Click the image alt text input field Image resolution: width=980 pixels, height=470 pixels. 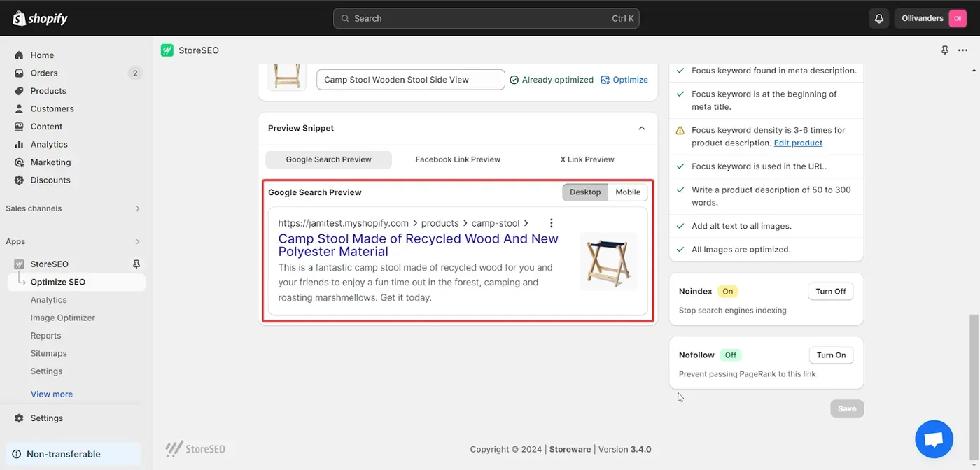tap(411, 80)
